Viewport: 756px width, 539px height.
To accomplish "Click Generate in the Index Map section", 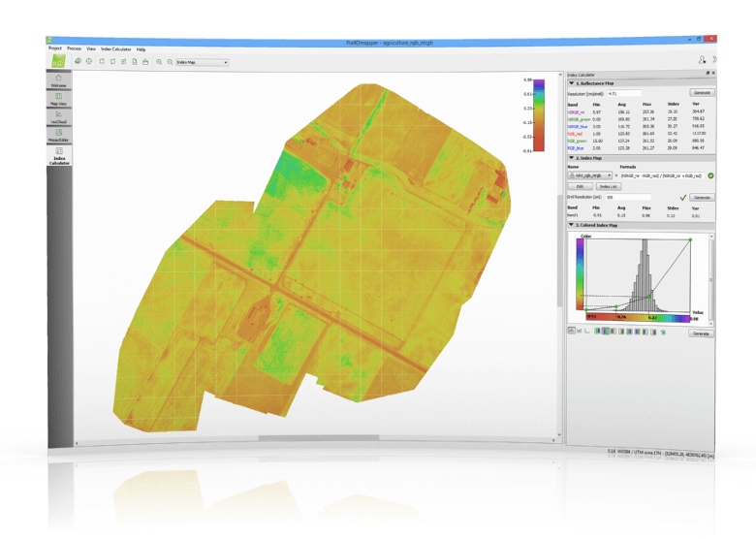I will (702, 198).
